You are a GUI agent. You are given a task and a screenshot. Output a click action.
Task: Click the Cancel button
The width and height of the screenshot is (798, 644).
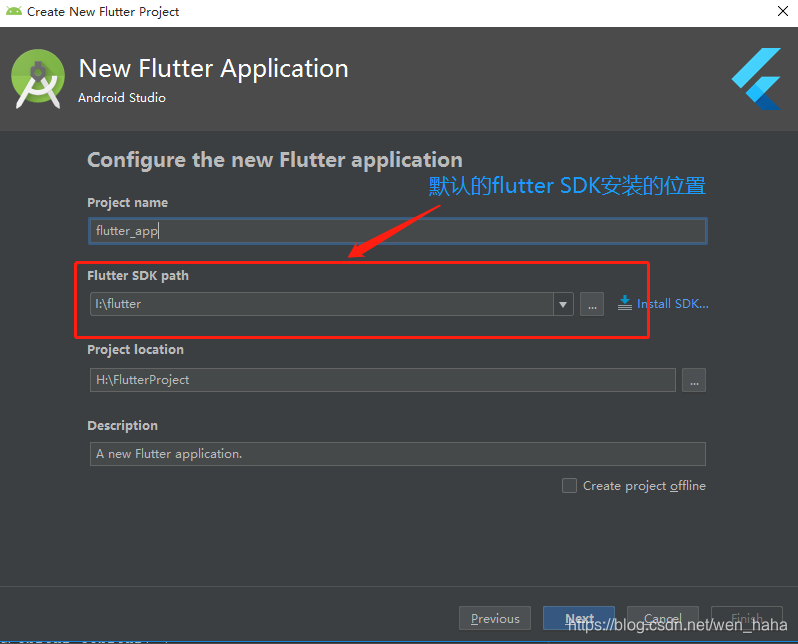[663, 619]
